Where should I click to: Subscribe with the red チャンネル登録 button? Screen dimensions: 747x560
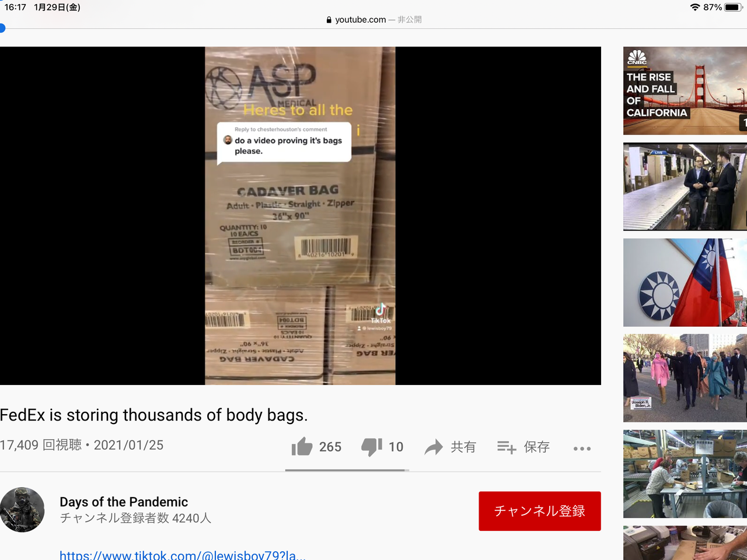point(540,511)
